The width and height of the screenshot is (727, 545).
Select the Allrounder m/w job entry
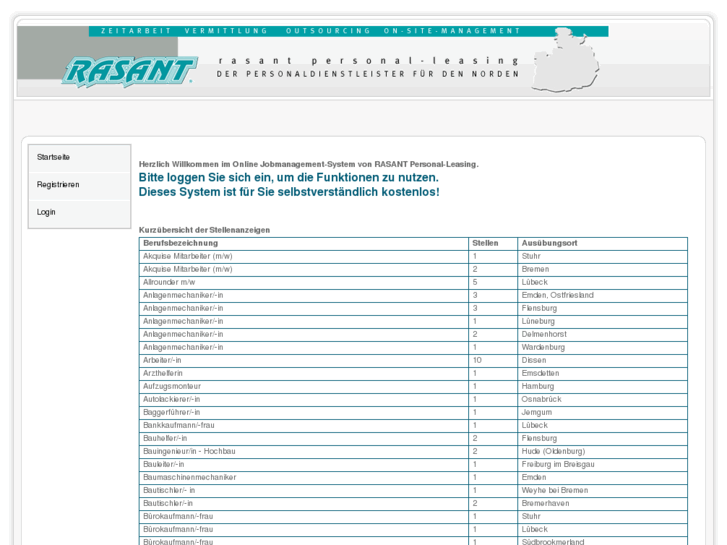point(413,282)
